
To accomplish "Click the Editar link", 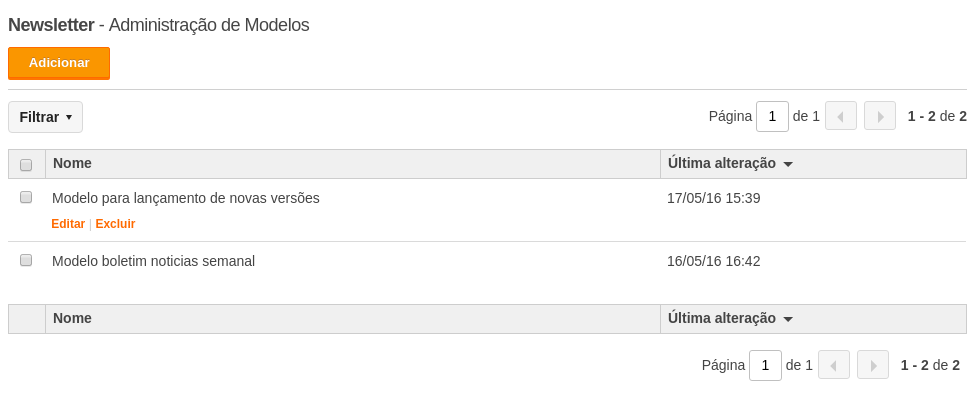I will tap(68, 224).
